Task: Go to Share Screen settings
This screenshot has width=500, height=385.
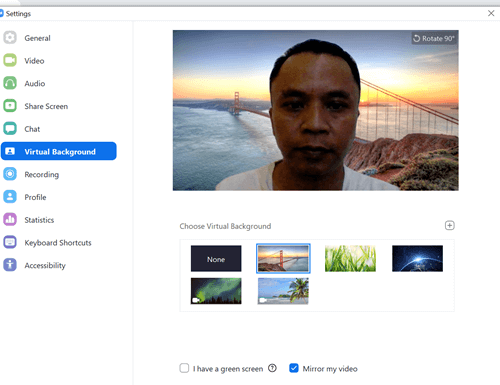Action: [x=46, y=106]
